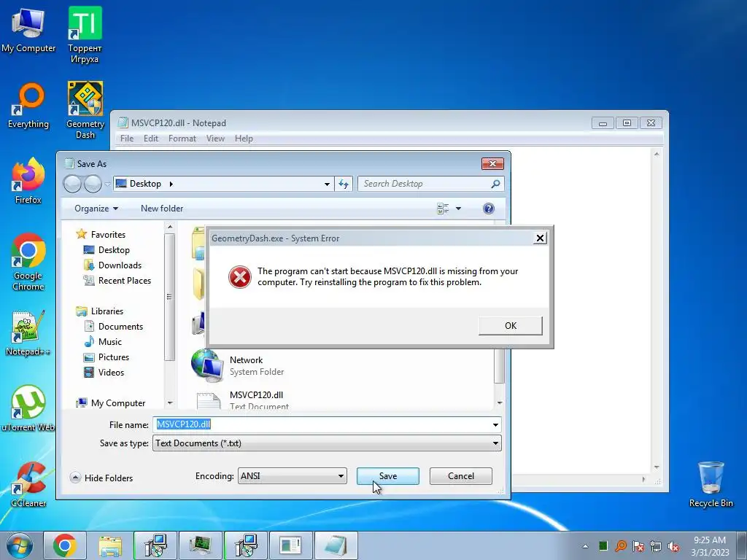747x560 pixels.
Task: Click the Back navigation button in Save As
Action: pyautogui.click(x=72, y=184)
